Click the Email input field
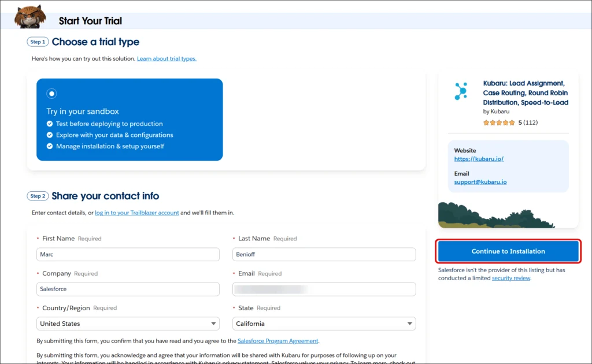 (x=324, y=289)
